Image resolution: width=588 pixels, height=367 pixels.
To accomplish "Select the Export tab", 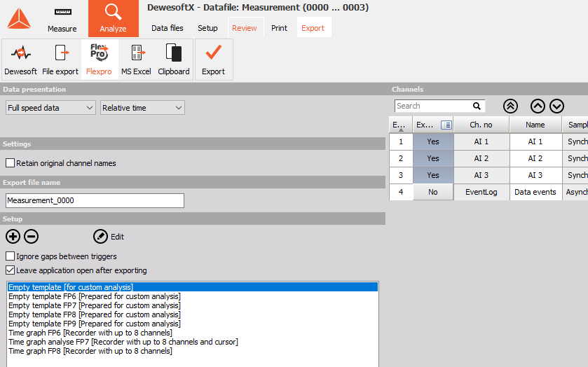I will point(313,28).
